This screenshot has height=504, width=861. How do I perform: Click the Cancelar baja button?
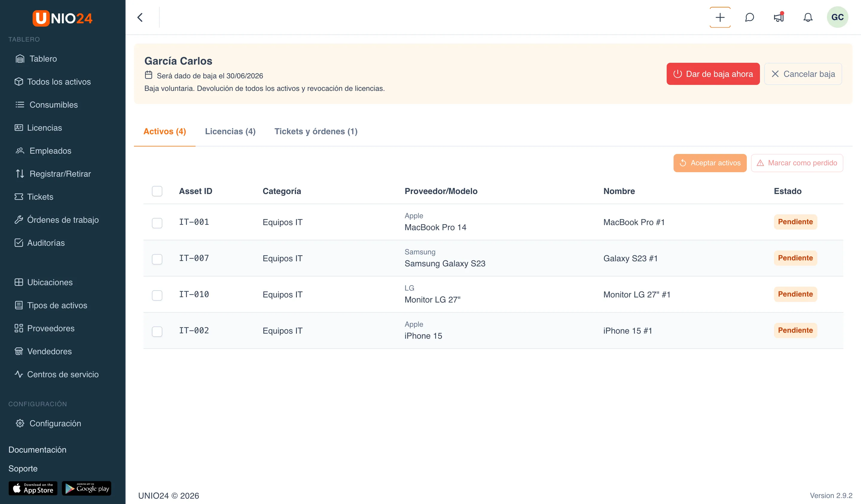click(803, 74)
